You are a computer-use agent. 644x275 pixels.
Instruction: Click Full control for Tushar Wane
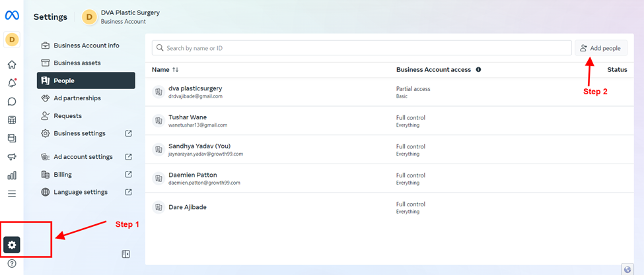click(411, 117)
